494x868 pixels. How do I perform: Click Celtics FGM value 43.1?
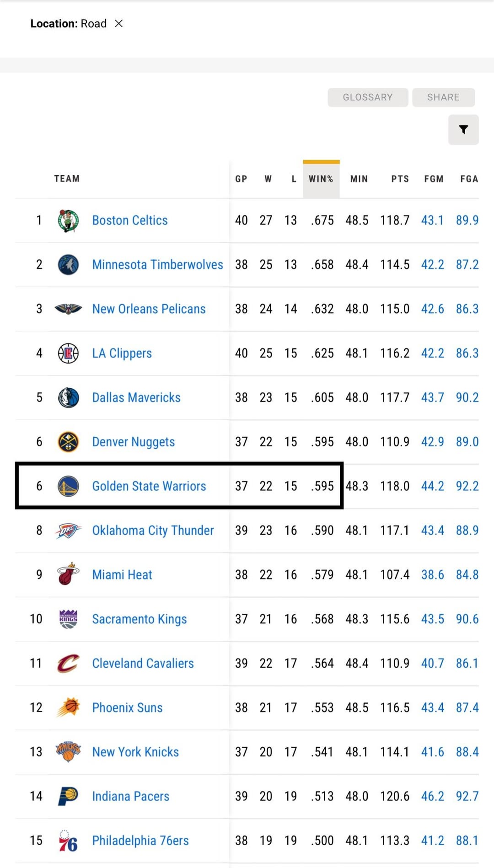(x=432, y=220)
